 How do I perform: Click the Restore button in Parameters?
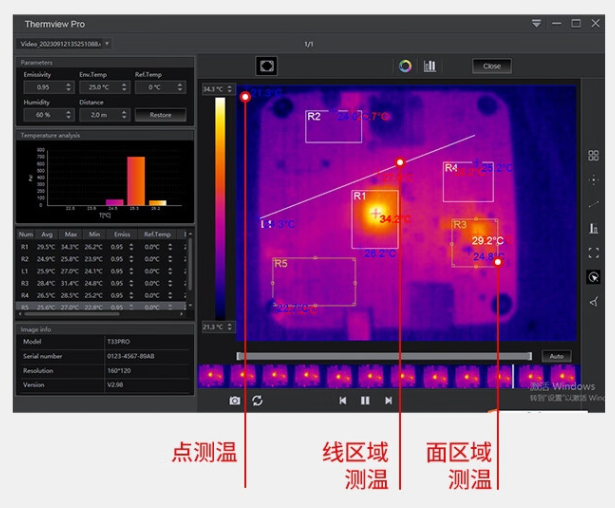(x=160, y=115)
